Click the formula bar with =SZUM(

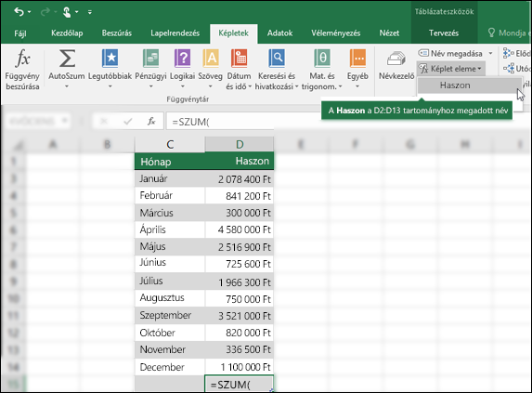coord(220,121)
